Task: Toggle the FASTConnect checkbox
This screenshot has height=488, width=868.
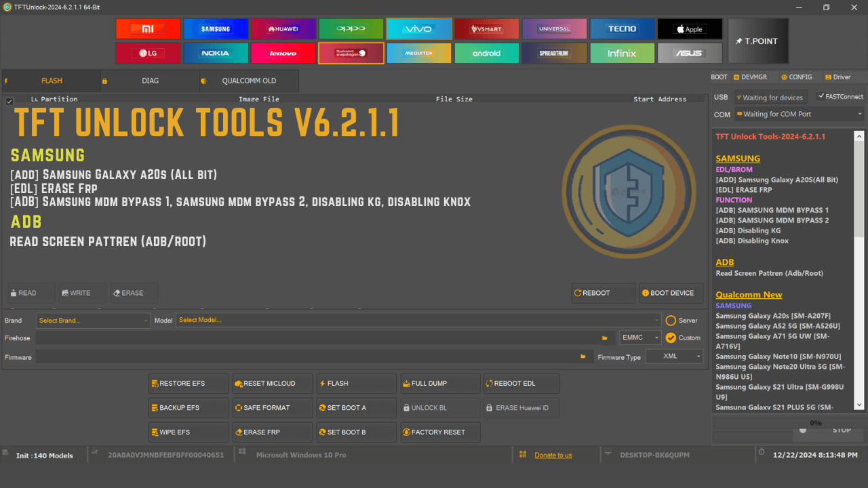Action: click(821, 96)
